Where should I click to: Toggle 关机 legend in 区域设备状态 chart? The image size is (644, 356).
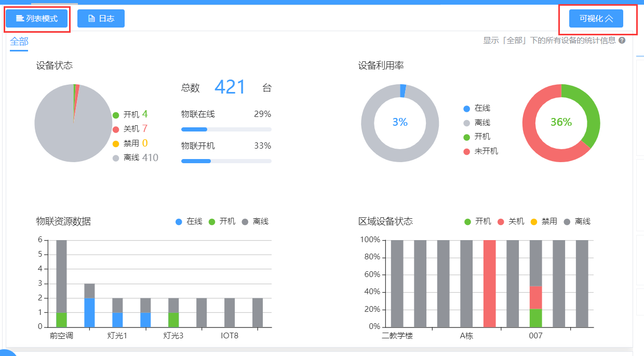[x=511, y=221]
